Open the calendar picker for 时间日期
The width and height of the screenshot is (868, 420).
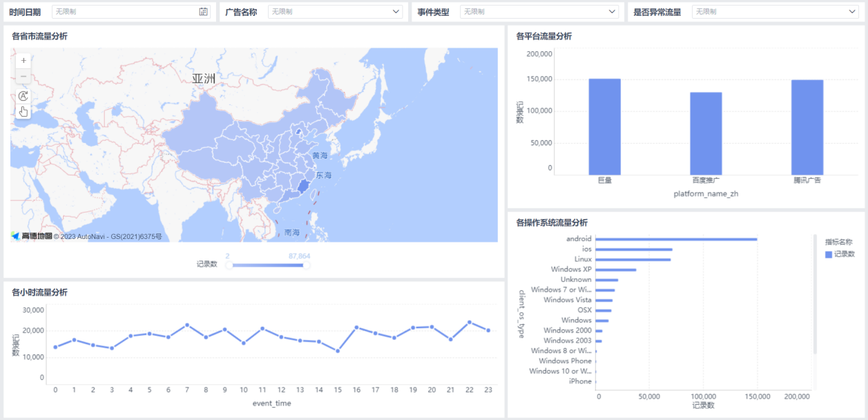[203, 12]
